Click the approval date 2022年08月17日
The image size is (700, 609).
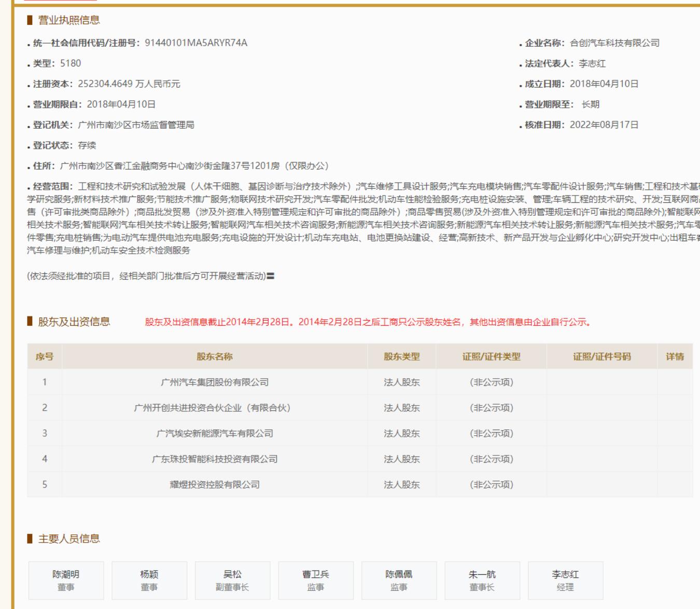(604, 125)
